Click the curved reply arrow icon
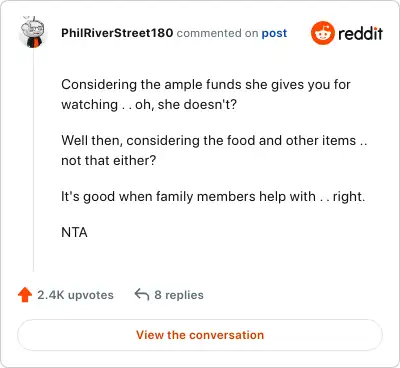This screenshot has width=400, height=368. [x=141, y=295]
